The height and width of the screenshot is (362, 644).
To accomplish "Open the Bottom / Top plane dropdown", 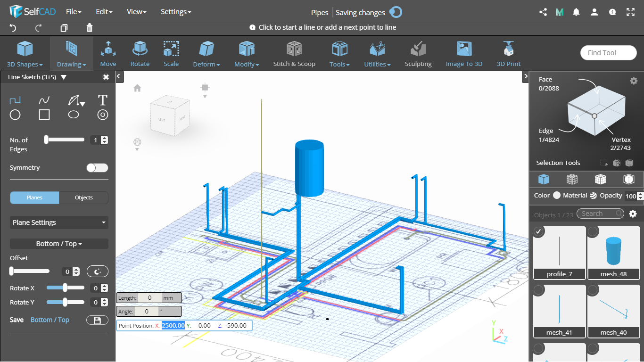I will [59, 244].
